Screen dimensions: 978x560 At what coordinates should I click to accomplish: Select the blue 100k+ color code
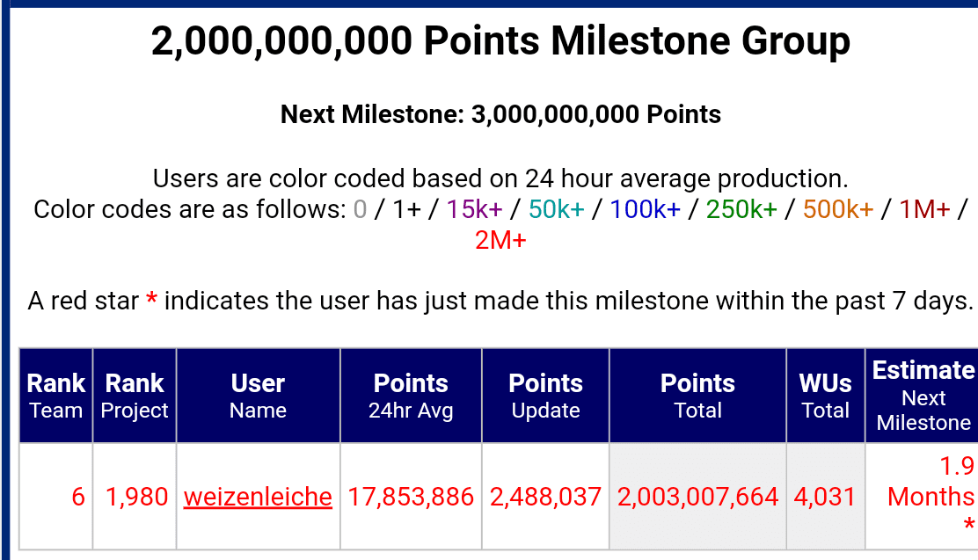click(x=645, y=209)
